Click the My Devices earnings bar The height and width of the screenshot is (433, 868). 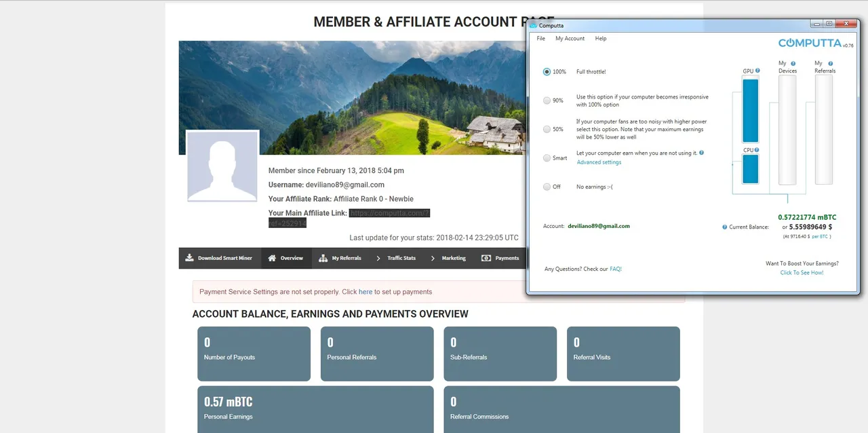coord(787,130)
